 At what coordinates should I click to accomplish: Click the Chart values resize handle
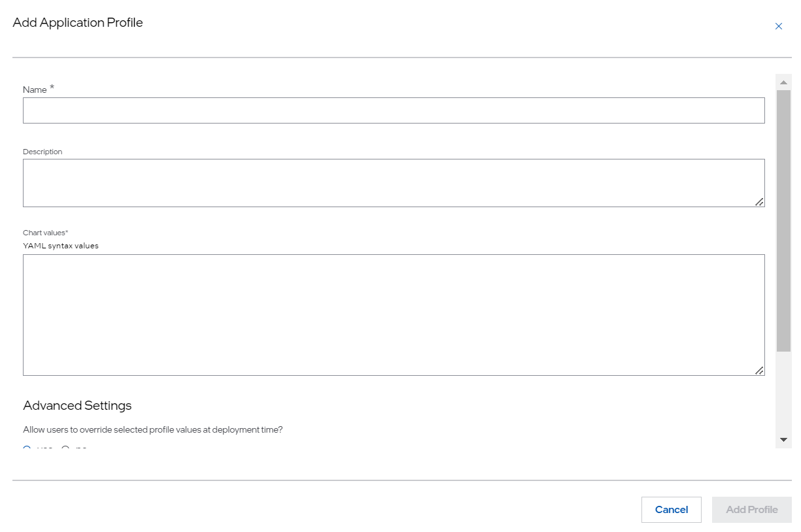[x=759, y=371]
